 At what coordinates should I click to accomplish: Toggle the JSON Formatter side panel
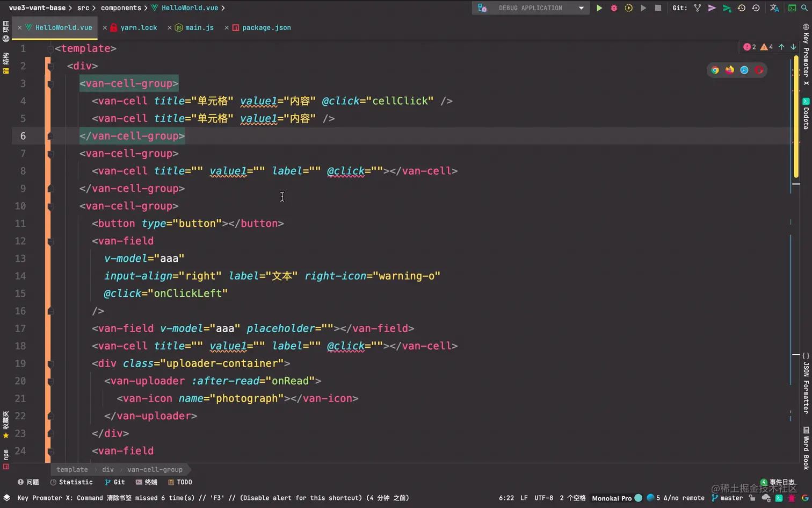806,383
